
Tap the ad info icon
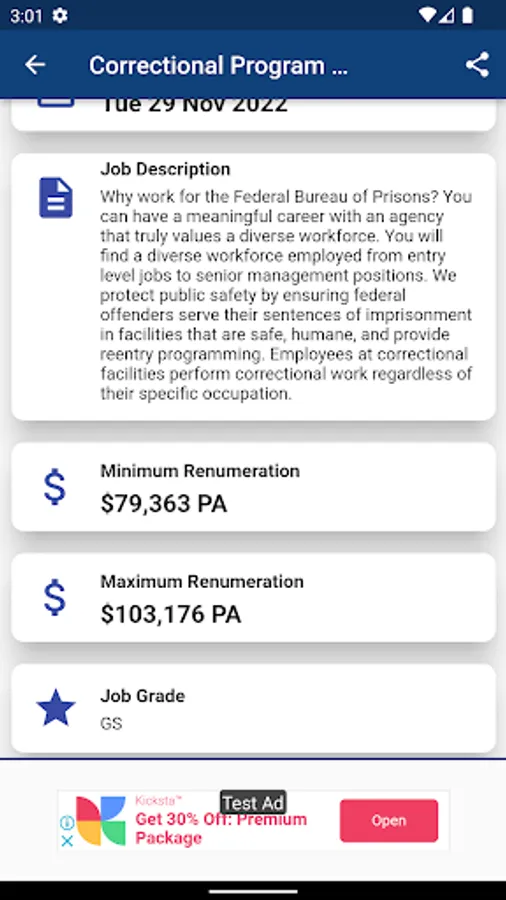point(67,823)
